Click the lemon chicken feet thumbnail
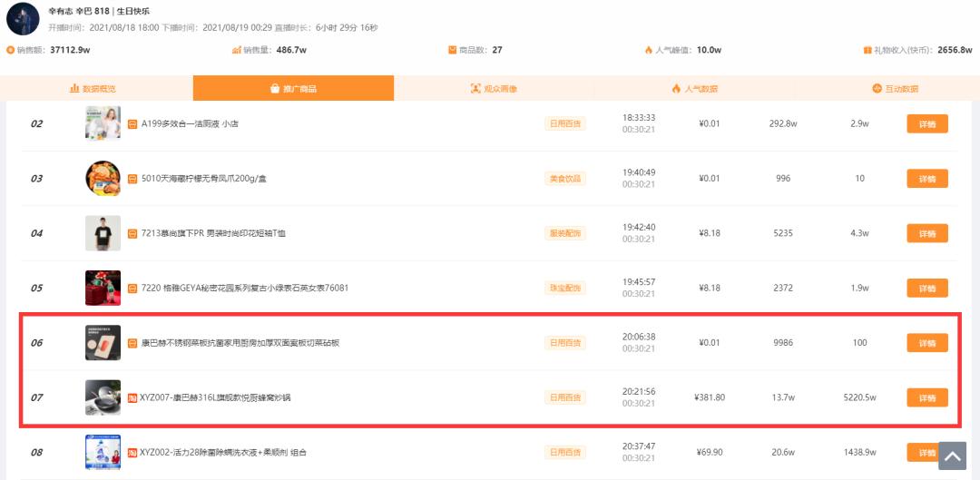The width and height of the screenshot is (980, 480). 103,179
